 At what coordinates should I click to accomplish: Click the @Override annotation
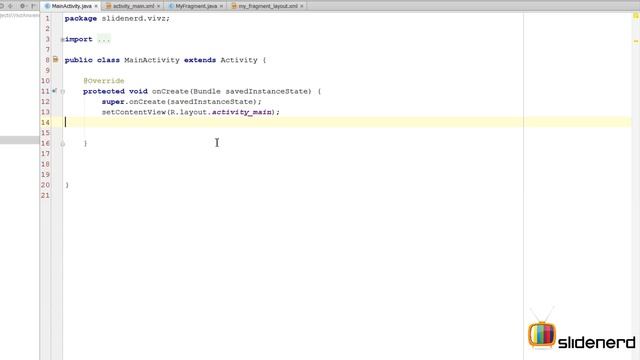point(104,81)
